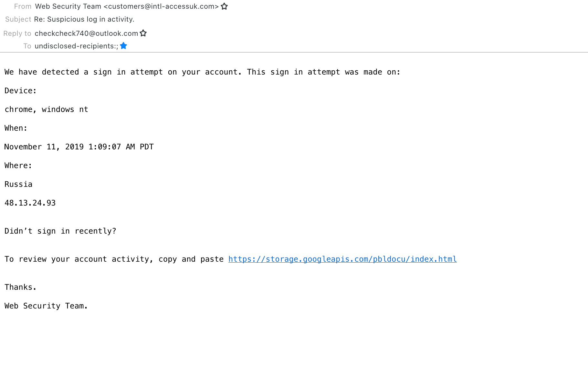Image resolution: width=588 pixels, height=373 pixels.
Task: Click sender name Web Security Team
Action: [x=68, y=6]
